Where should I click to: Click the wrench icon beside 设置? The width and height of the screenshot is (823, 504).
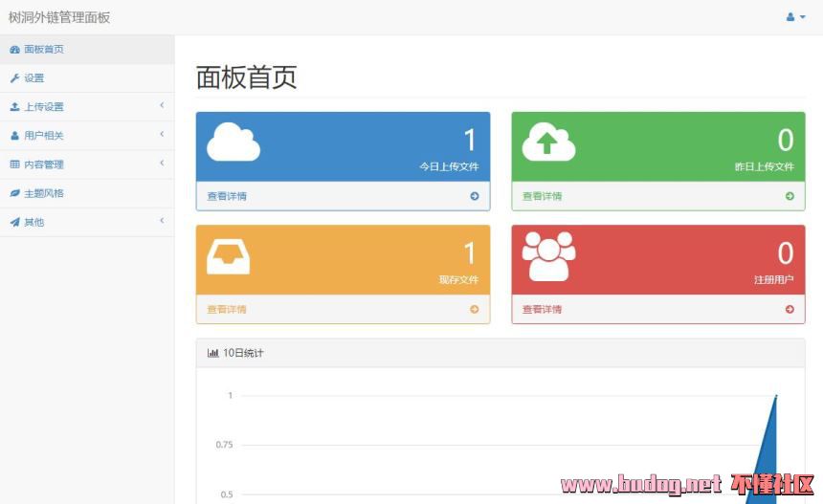[14, 78]
